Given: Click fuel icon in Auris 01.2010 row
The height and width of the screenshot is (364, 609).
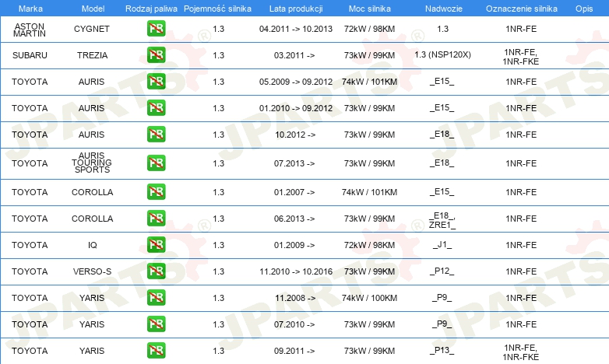Looking at the screenshot, I should 156,107.
